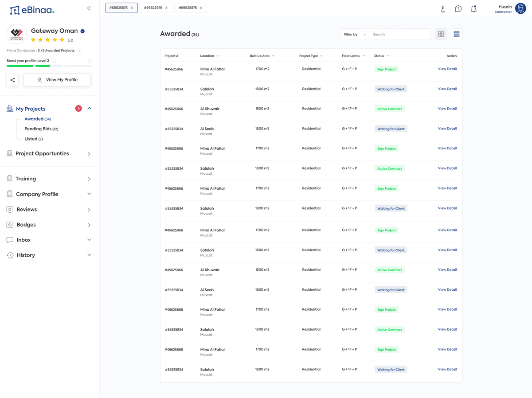532x398 pixels.
Task: Click the Project # column header
Action: (171, 56)
